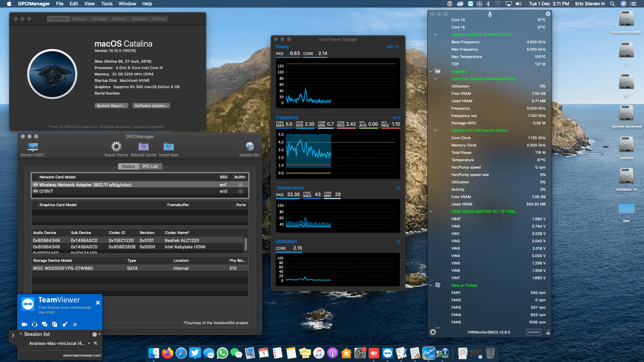Viewport: 644px width, 362px height.
Task: Click the Update IDs globe icon
Action: coord(249,146)
